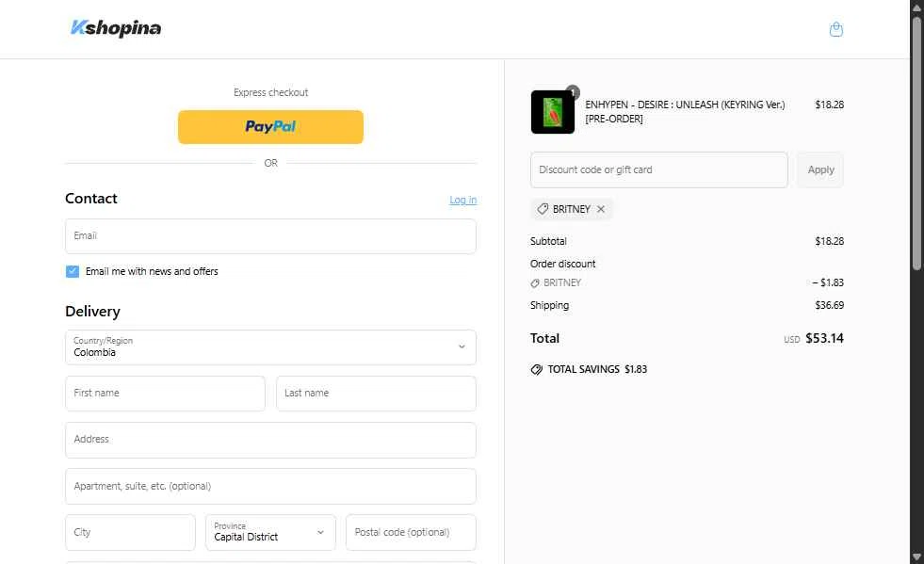Remove the BRITNEY discount code
The height and width of the screenshot is (564, 924).
pos(601,209)
